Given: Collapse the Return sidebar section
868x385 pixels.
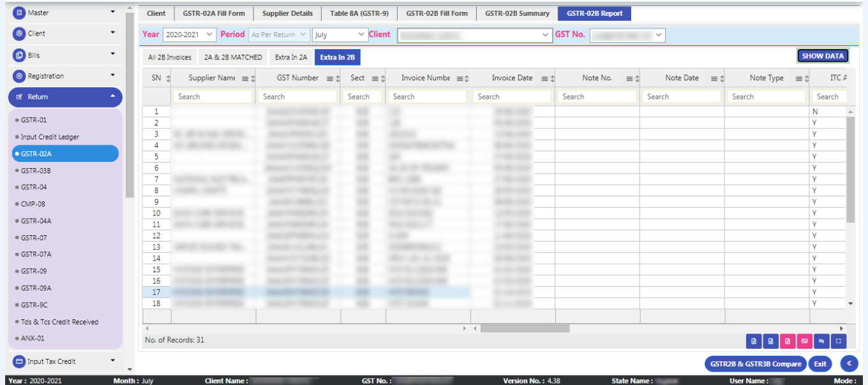Looking at the screenshot, I should 64,97.
